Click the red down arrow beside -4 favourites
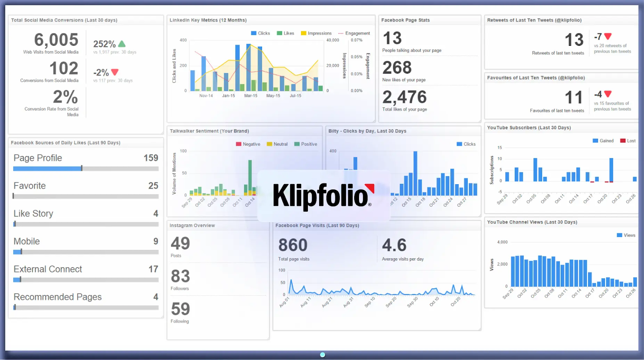 tap(608, 94)
